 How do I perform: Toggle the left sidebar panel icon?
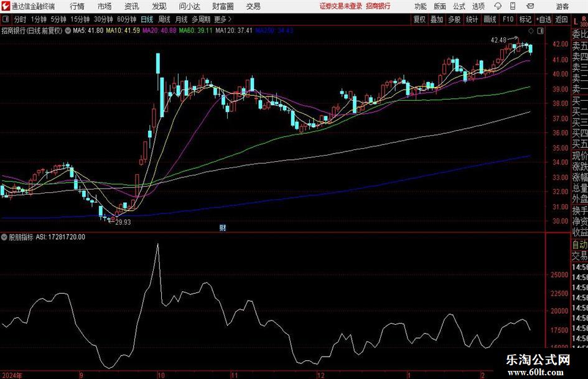(6, 19)
